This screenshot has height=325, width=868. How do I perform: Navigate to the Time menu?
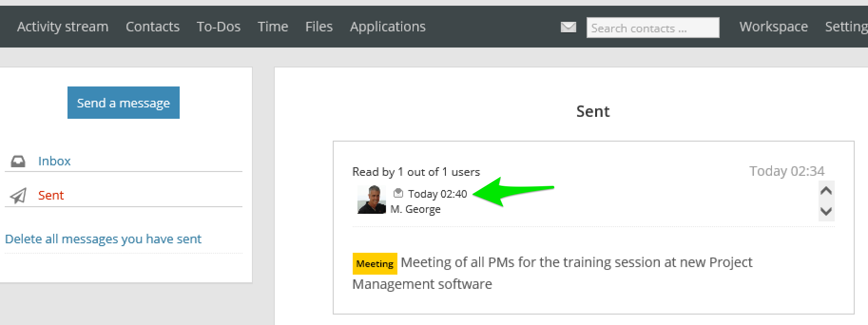coord(273,27)
